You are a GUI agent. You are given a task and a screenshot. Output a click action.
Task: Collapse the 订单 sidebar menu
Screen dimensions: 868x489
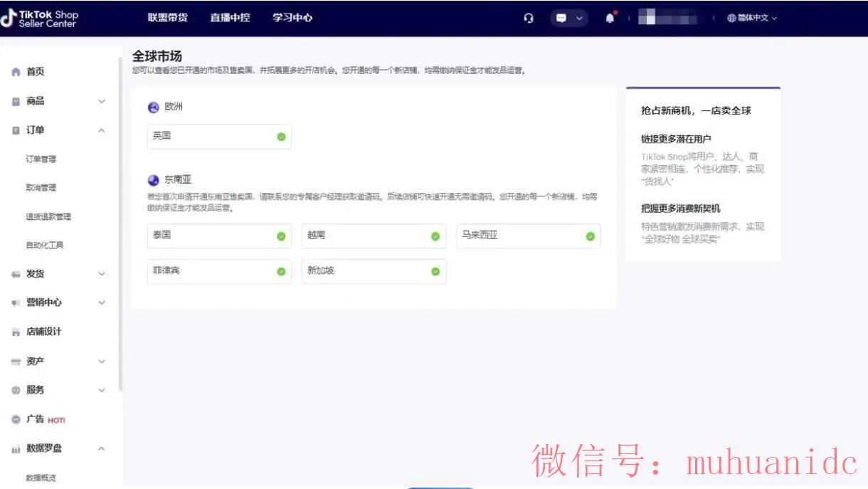point(102,130)
